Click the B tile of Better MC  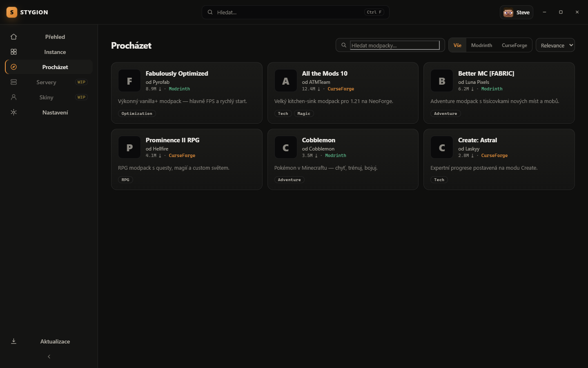point(442,81)
